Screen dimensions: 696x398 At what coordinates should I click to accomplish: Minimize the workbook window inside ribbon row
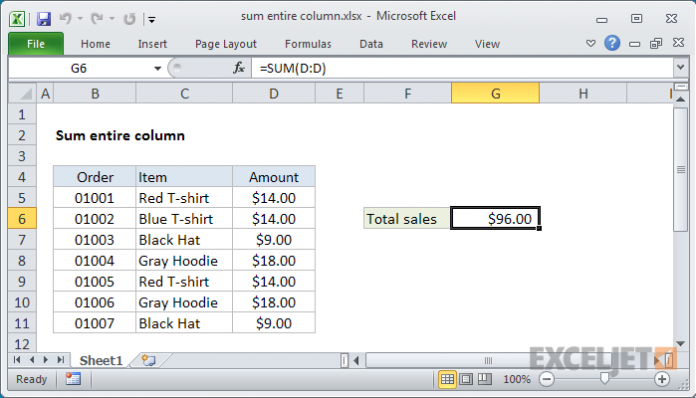tap(635, 43)
